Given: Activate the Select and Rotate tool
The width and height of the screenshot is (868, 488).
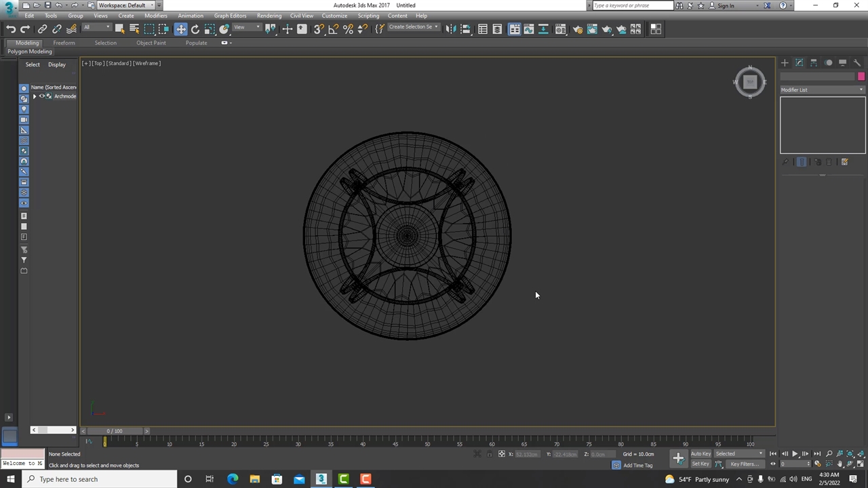Looking at the screenshot, I should [195, 29].
